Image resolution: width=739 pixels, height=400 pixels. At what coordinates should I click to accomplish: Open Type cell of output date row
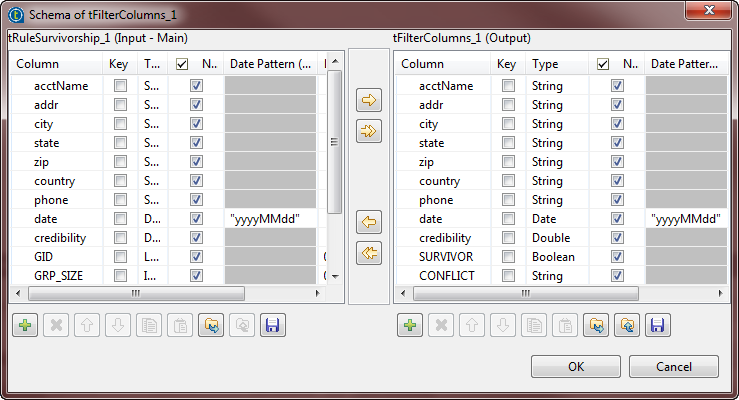coord(557,219)
